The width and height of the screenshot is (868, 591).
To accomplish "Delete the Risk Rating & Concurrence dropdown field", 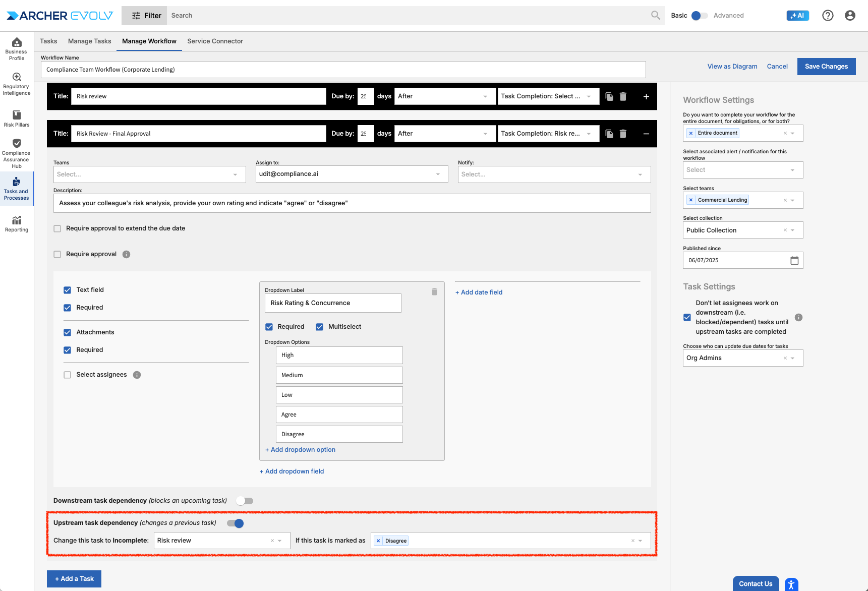I will (x=434, y=292).
